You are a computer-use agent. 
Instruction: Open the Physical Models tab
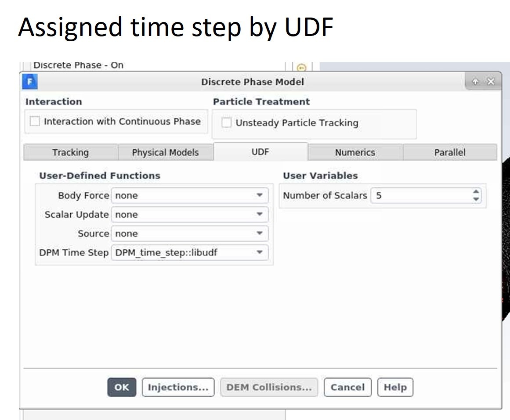[165, 152]
